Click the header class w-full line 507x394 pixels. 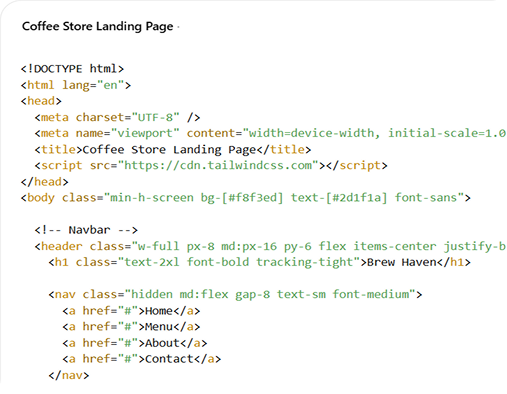pos(270,246)
